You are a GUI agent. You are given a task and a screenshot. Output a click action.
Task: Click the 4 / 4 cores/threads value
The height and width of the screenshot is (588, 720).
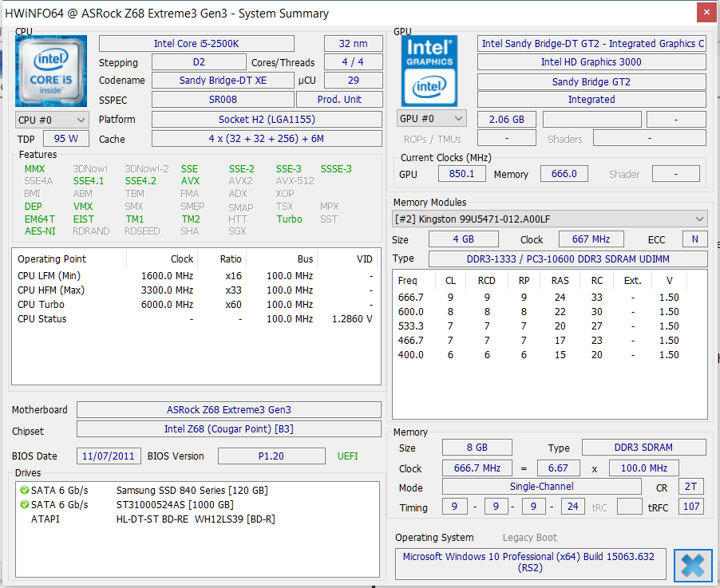coord(353,62)
